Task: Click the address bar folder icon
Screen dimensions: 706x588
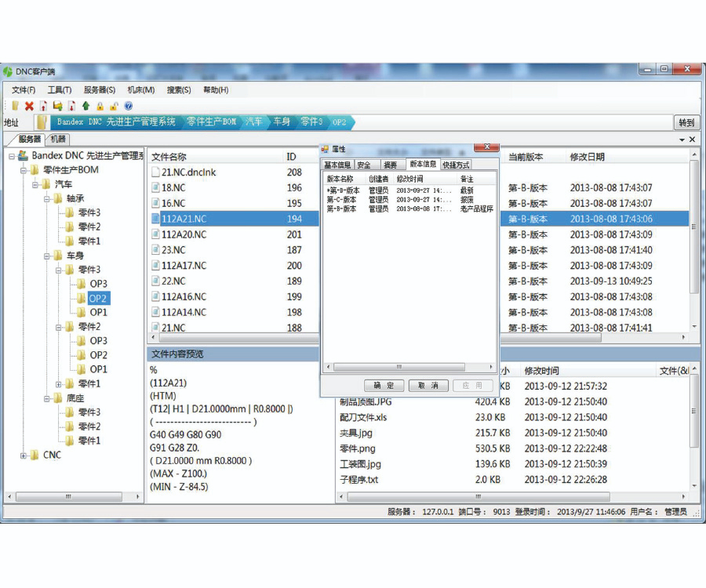Action: pyautogui.click(x=42, y=122)
